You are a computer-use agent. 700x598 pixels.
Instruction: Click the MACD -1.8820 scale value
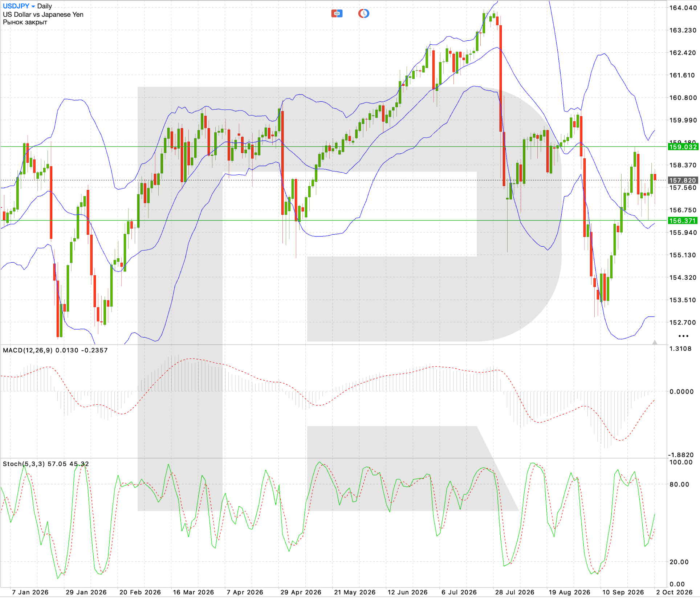[681, 455]
